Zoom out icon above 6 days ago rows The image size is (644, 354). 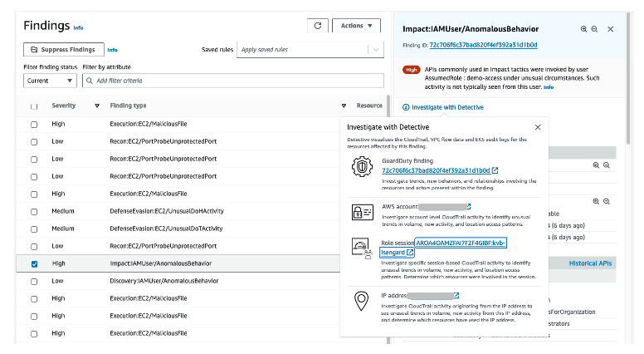coord(607,201)
